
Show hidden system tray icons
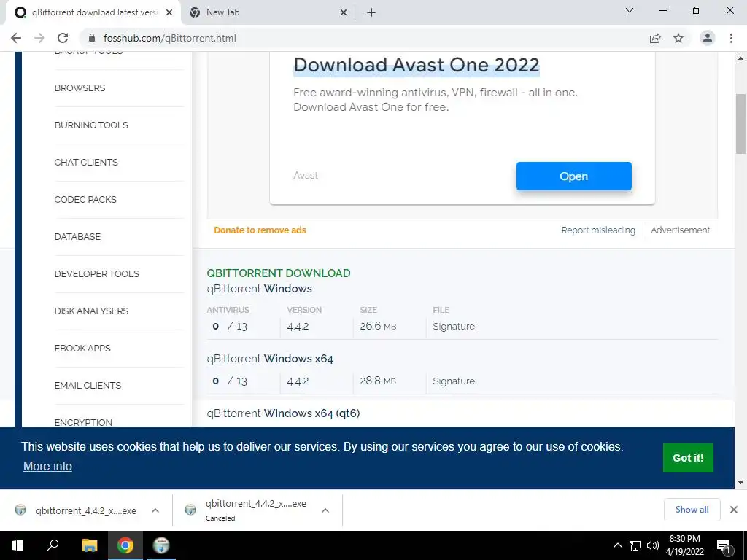tap(617, 545)
